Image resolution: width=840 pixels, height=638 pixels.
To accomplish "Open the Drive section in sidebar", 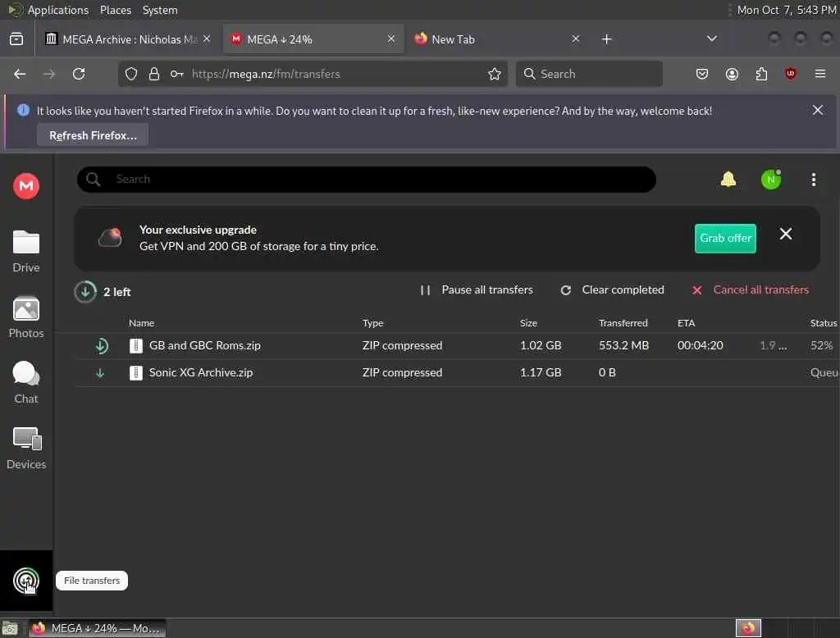I will (x=25, y=252).
